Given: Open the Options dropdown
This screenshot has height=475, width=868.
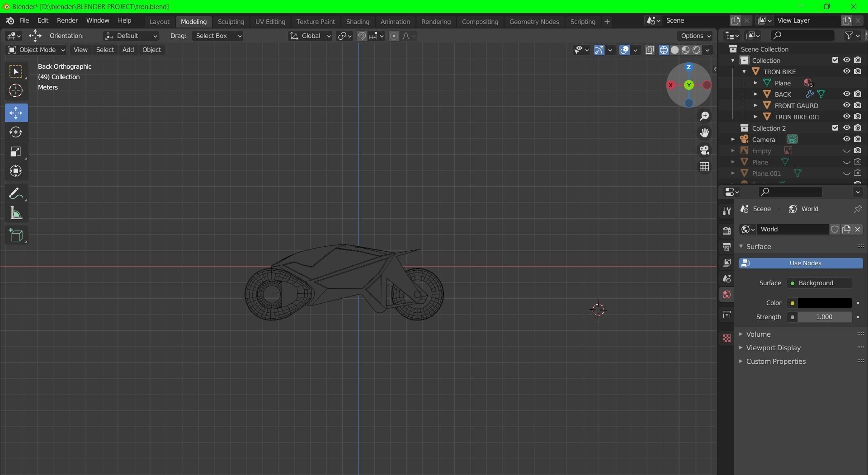Looking at the screenshot, I should (x=695, y=36).
